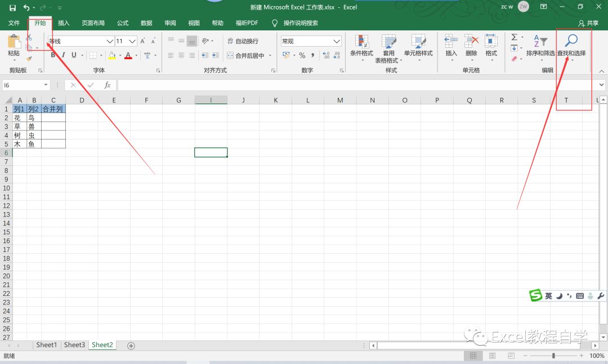Select the Sheet1 worksheet tab

47,345
